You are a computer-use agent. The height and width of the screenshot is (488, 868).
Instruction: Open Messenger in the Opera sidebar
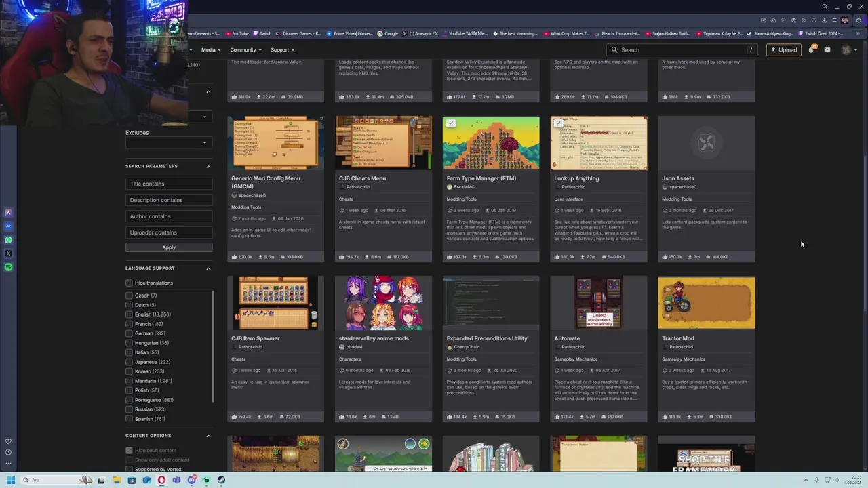8,226
